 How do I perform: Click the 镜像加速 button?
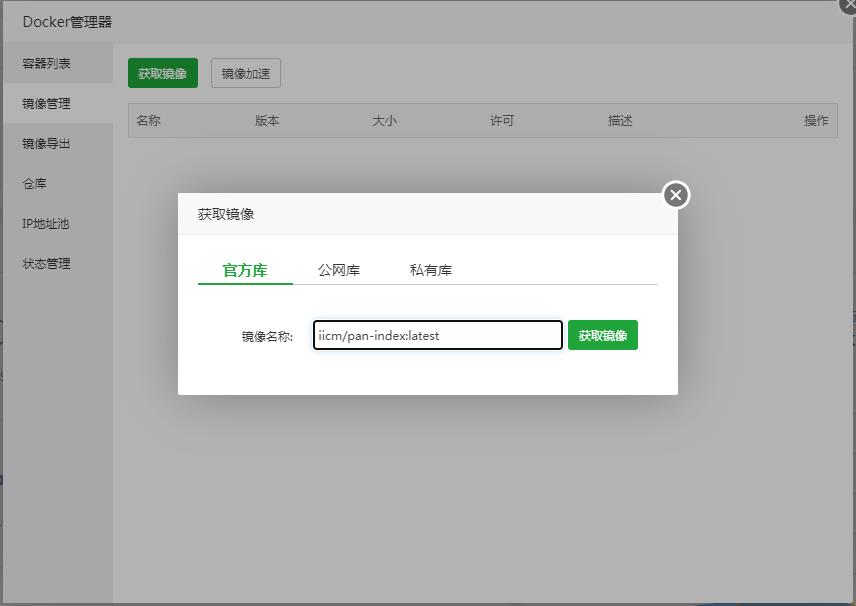point(246,73)
